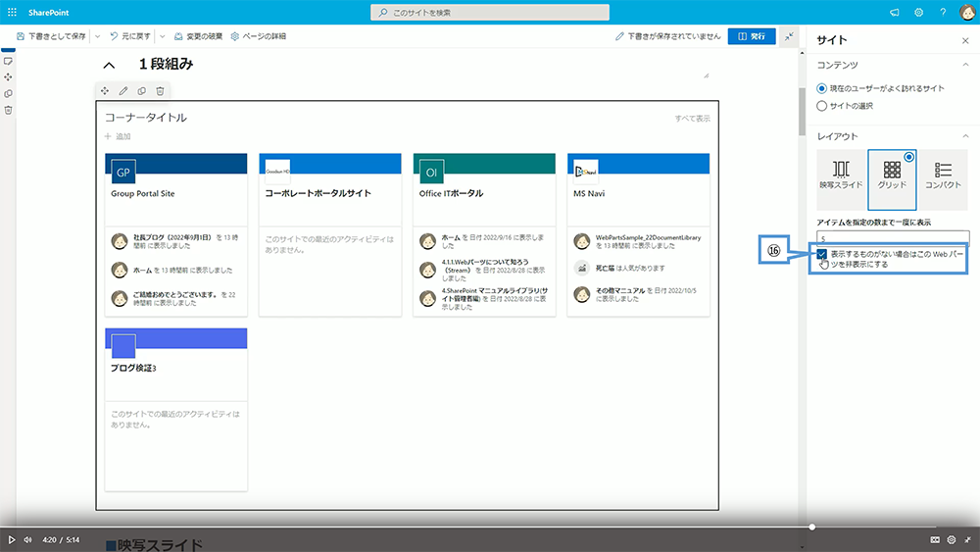Click left rail delete section icon
Screen dimensions: 980x552
point(8,110)
